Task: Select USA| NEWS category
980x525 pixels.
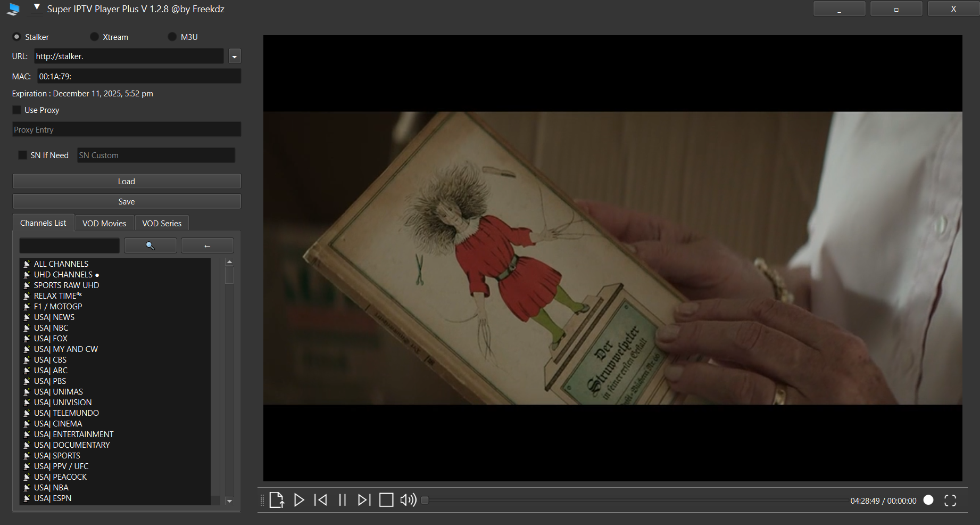Action: 54,317
